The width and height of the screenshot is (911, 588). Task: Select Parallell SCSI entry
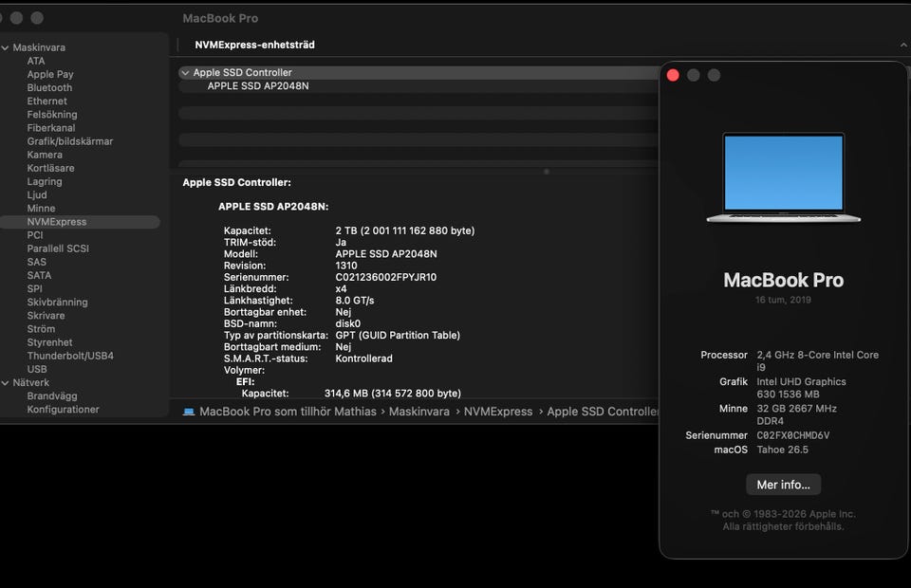[58, 248]
